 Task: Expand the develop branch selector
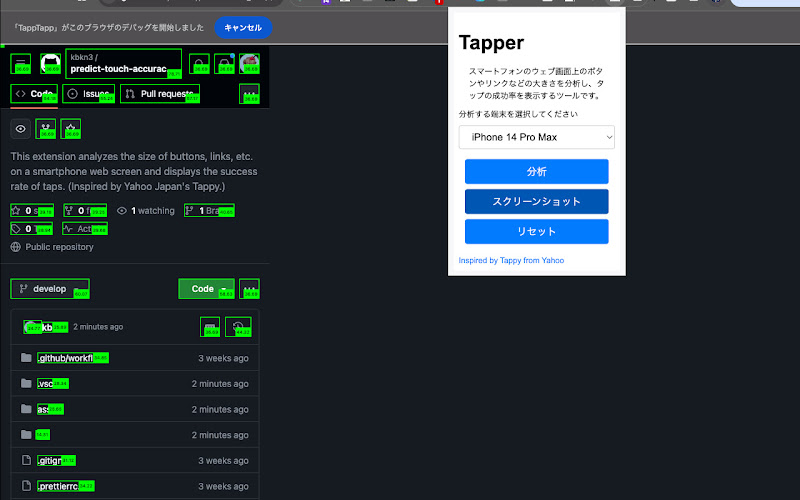[x=50, y=289]
